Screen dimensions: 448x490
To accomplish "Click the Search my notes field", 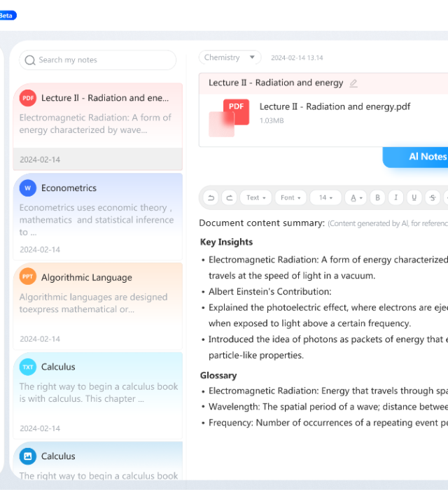I will (104, 60).
